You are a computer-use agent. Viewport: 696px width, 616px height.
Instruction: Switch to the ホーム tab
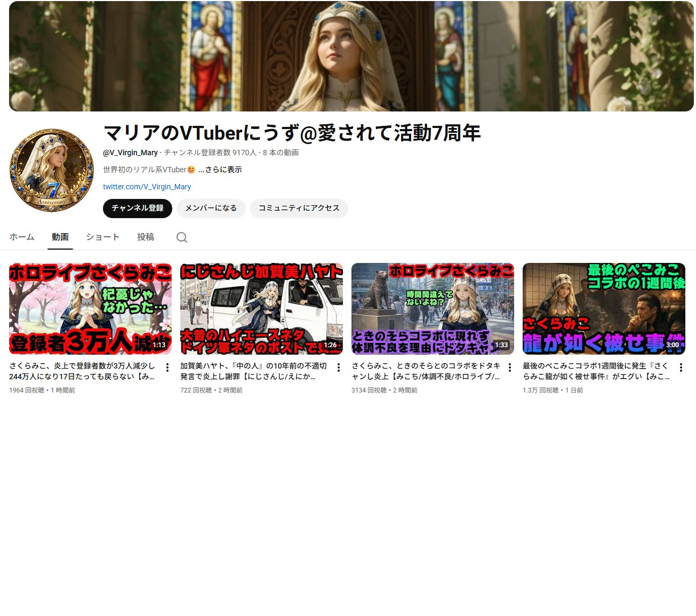pos(22,237)
